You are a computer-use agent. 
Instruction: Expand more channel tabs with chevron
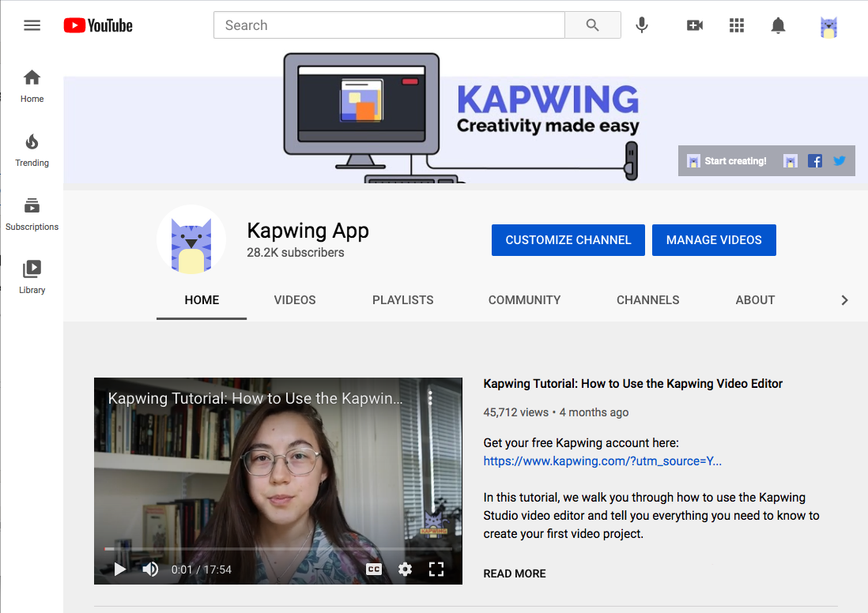point(844,300)
